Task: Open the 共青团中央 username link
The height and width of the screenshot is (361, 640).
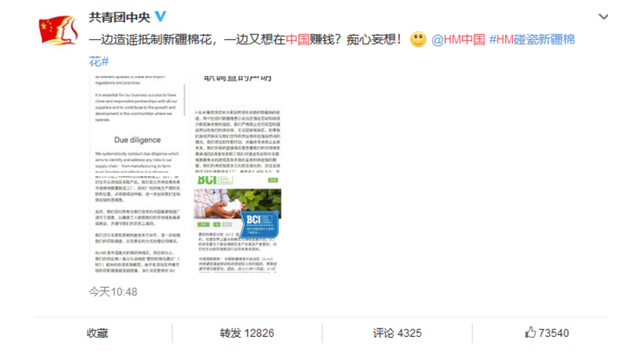Action: (x=120, y=17)
